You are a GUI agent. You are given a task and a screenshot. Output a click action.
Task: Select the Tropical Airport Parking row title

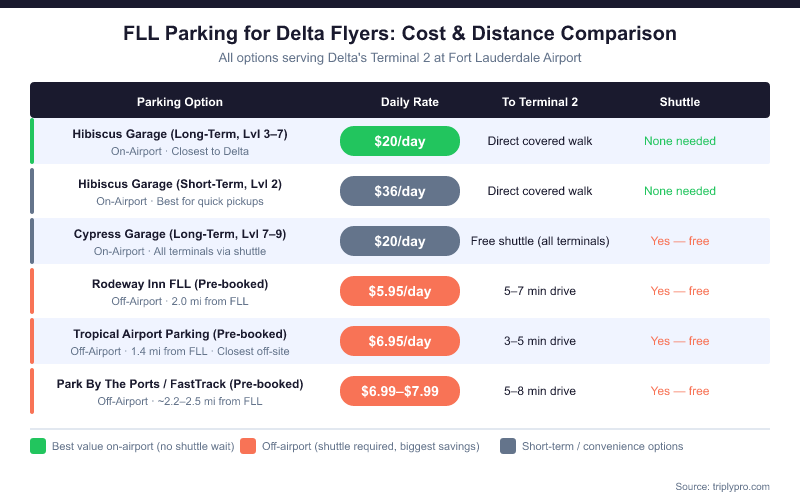(x=180, y=334)
